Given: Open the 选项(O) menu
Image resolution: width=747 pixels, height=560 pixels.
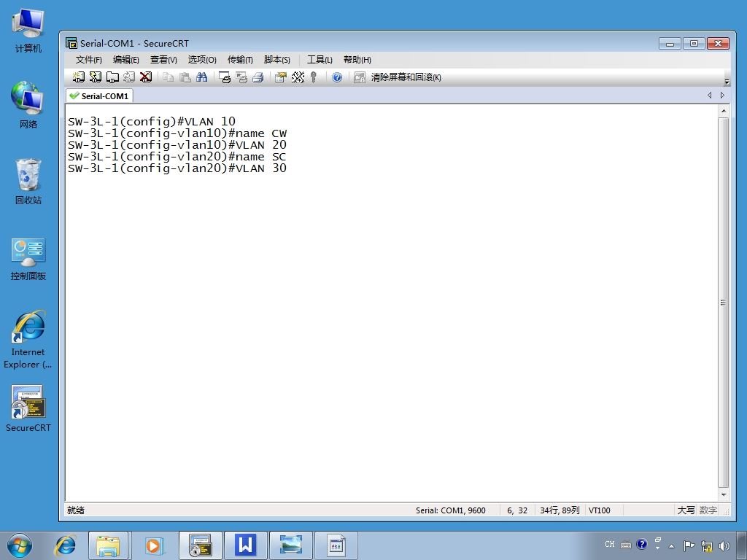Looking at the screenshot, I should 202,60.
